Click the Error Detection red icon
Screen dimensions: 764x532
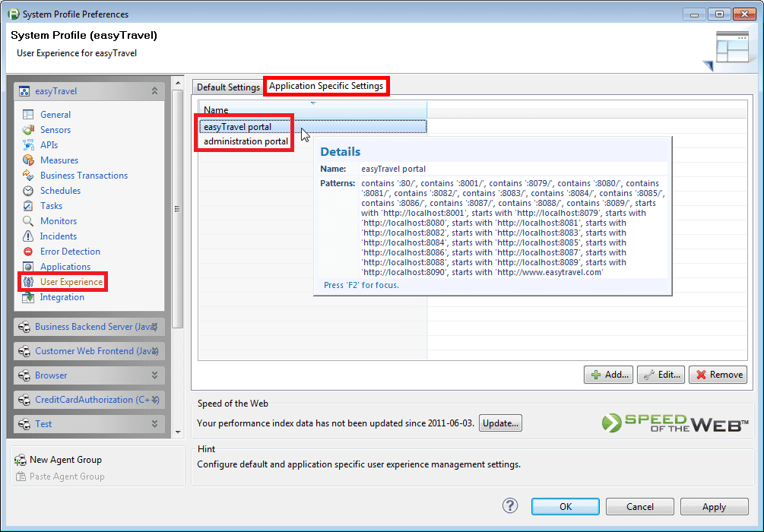(x=28, y=252)
